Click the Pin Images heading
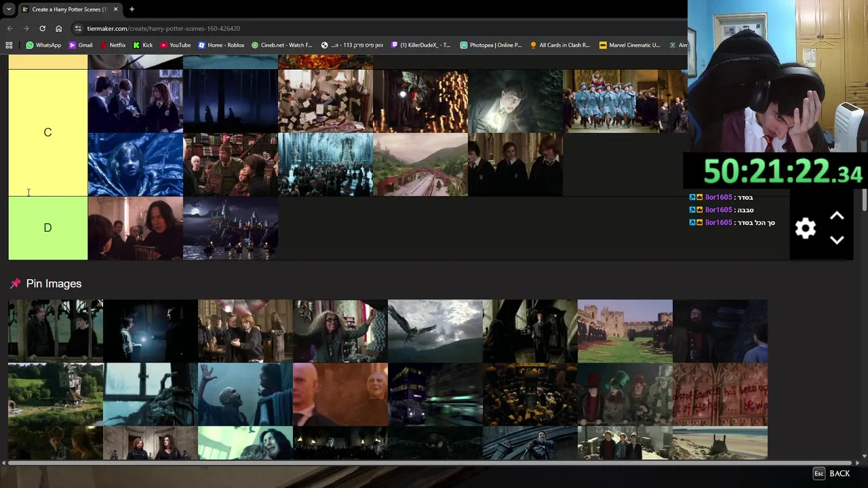The height and width of the screenshot is (488, 868). [54, 283]
